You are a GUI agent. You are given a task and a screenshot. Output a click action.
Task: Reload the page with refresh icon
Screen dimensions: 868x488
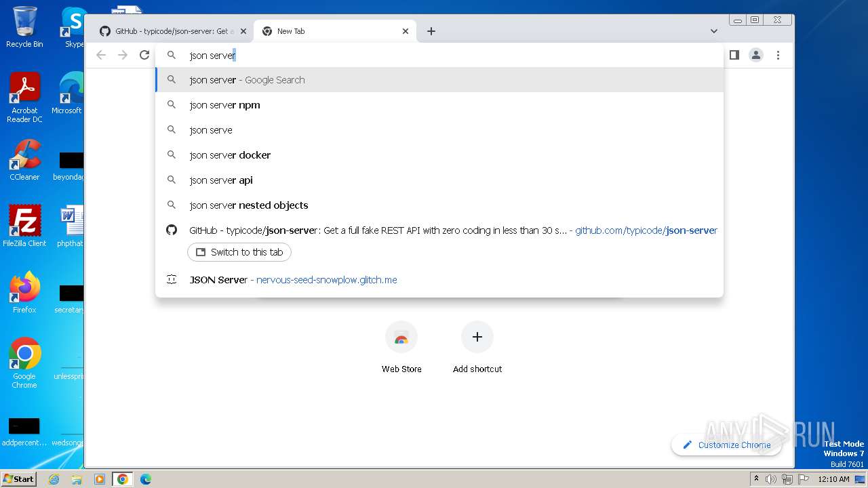[144, 55]
